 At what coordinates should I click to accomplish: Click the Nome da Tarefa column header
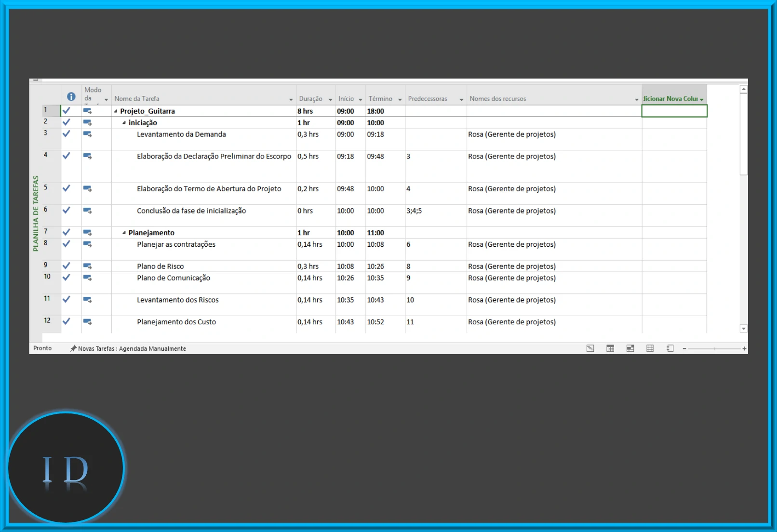(x=204, y=95)
